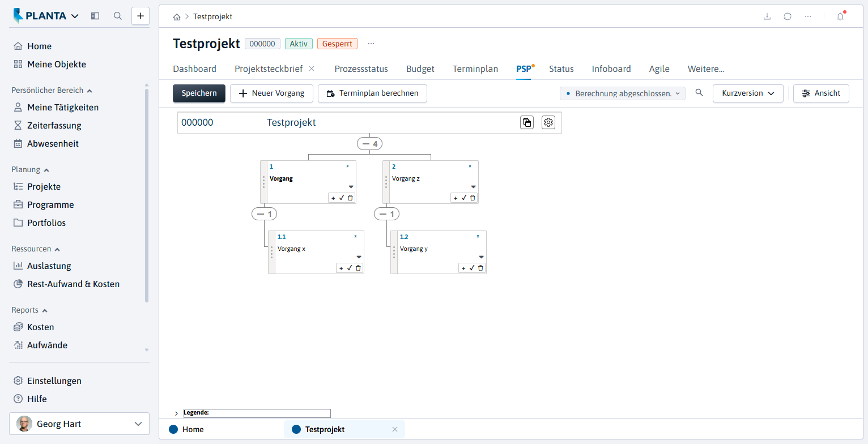The image size is (868, 444).
Task: Click the plus button beside PLANTA logo
Action: coord(141,16)
